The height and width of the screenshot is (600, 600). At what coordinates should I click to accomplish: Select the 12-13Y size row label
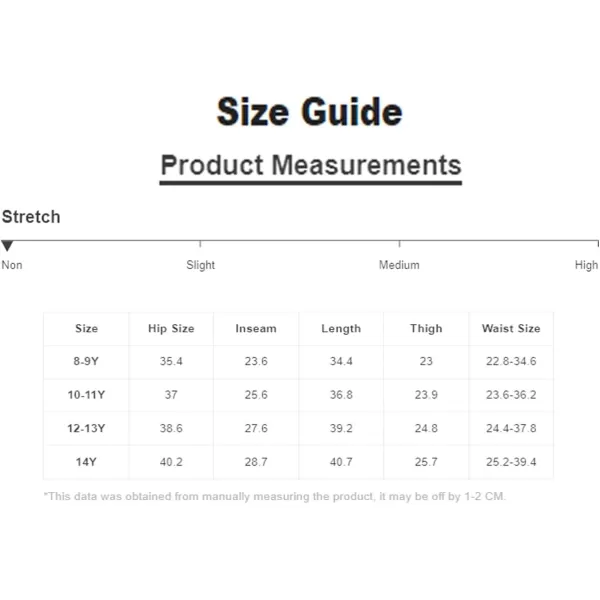pyautogui.click(x=86, y=428)
